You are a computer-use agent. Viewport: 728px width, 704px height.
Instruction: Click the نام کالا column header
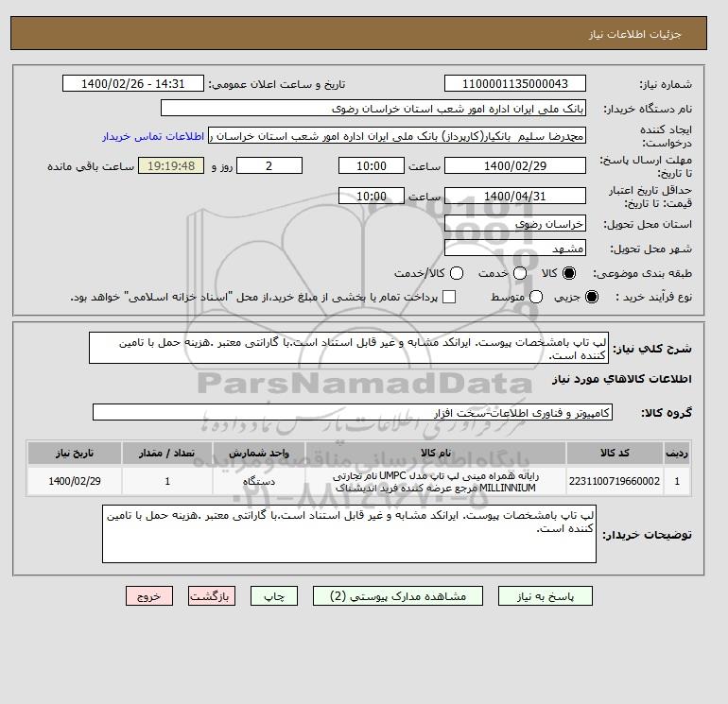pos(436,453)
